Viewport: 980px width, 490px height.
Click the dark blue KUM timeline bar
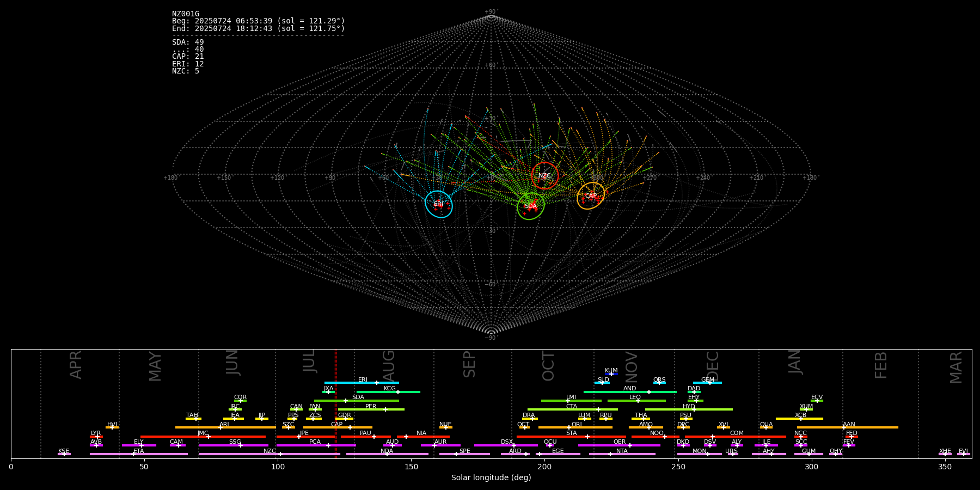[x=611, y=374]
